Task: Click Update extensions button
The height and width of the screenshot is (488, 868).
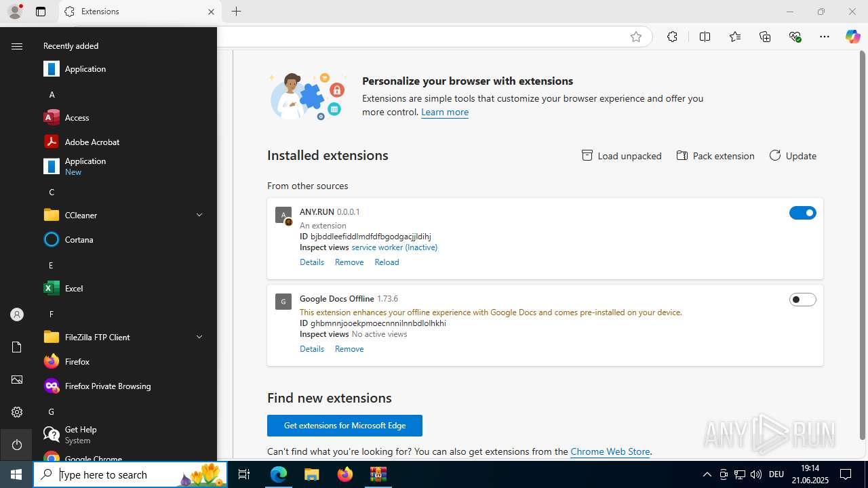Action: tap(793, 156)
